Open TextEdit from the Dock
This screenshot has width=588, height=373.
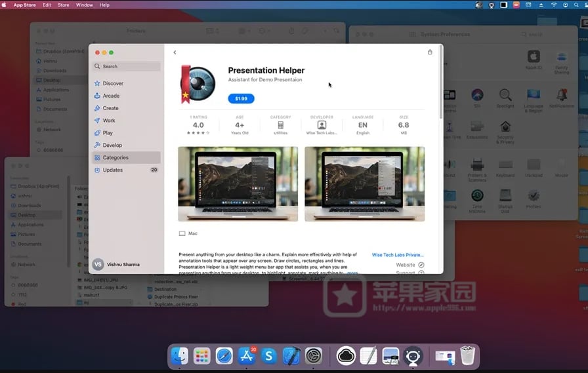click(368, 356)
